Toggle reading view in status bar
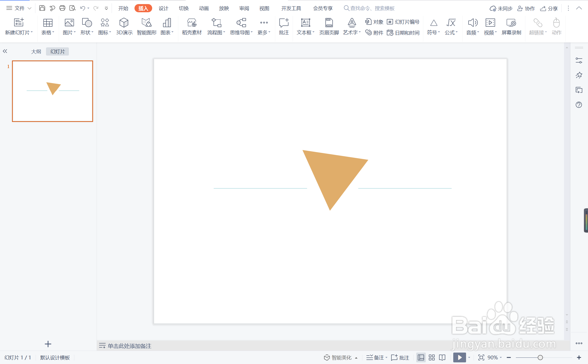This screenshot has height=364, width=588. click(442, 357)
